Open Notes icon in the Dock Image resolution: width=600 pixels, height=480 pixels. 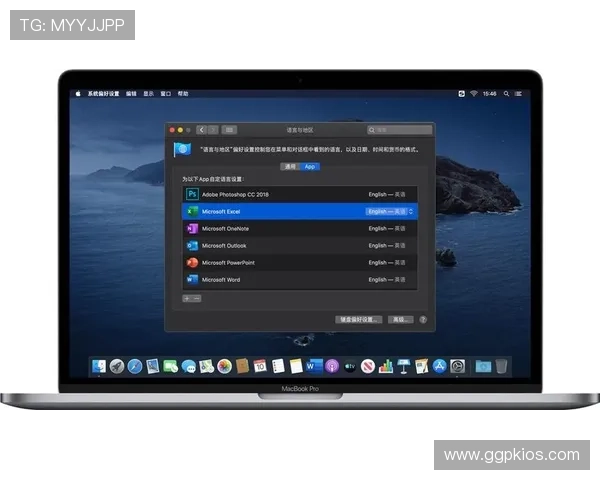(296, 366)
